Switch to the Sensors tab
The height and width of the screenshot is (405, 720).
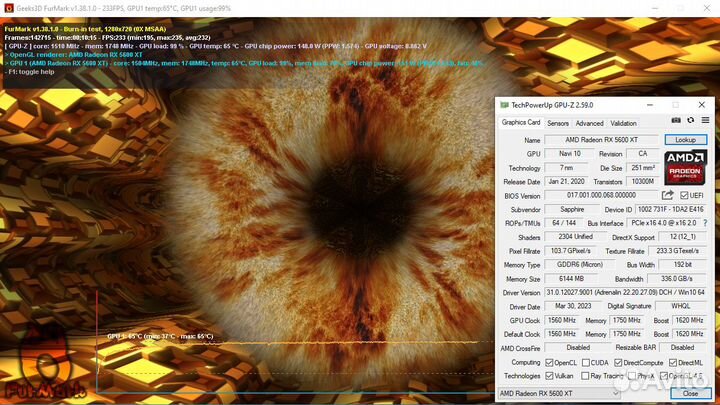click(x=558, y=123)
